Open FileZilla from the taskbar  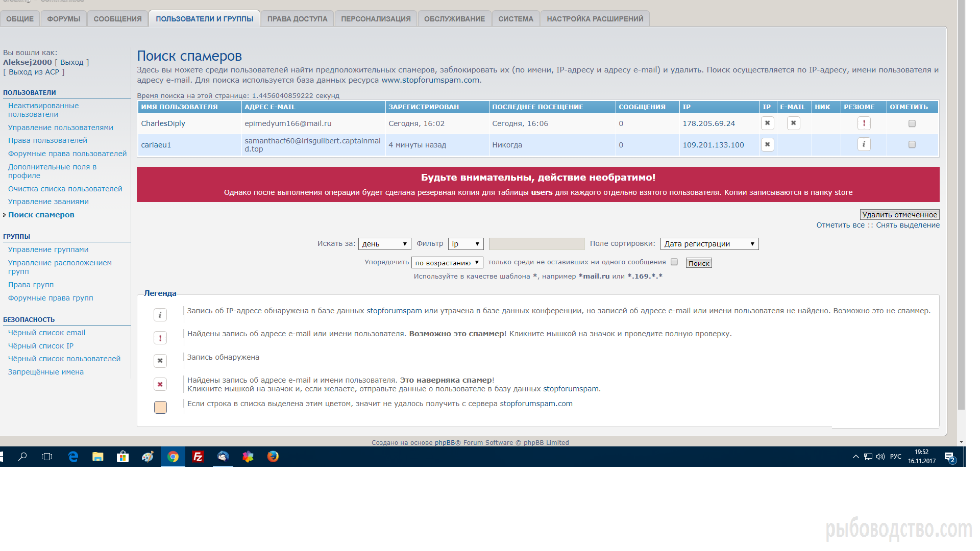point(198,457)
